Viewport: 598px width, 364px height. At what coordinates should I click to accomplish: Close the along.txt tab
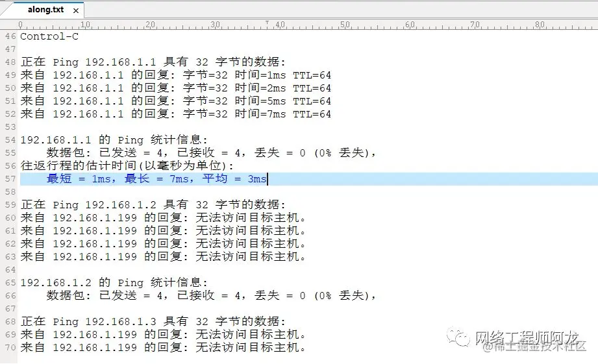[x=76, y=10]
